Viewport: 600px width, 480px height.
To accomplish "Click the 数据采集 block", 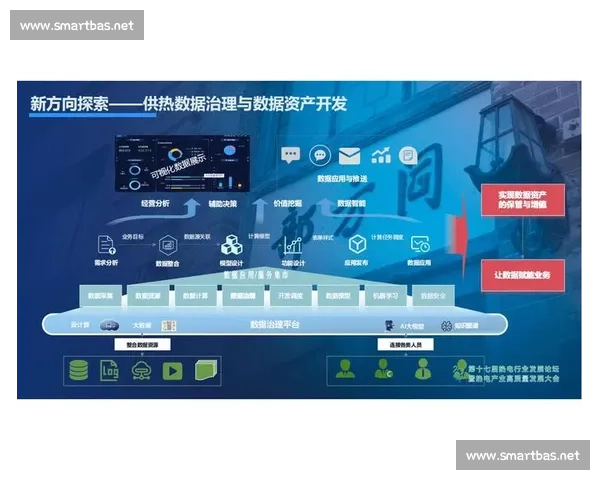I will [x=101, y=296].
